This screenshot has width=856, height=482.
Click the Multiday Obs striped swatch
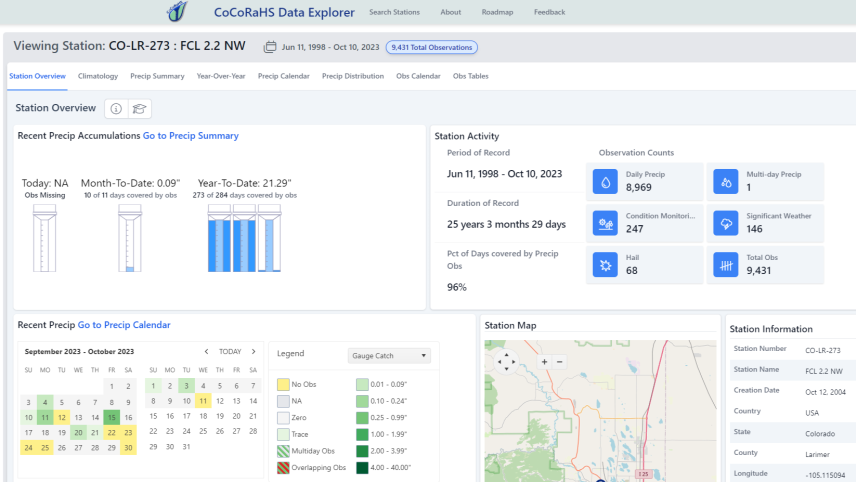(x=283, y=451)
